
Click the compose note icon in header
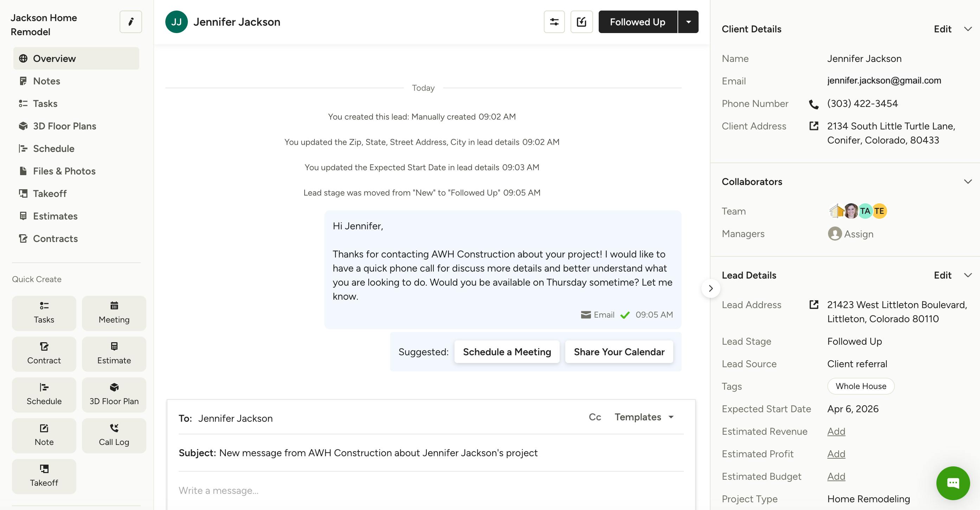581,22
